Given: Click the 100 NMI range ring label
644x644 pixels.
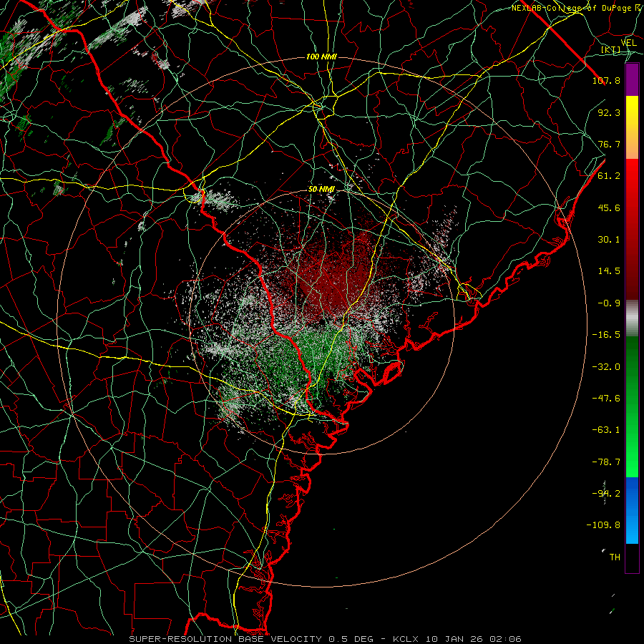Looking at the screenshot, I should (321, 57).
